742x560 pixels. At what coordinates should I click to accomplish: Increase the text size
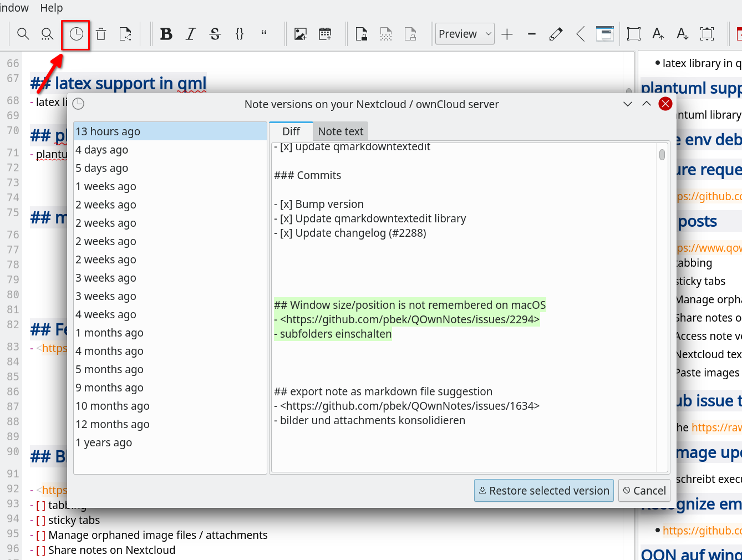[658, 34]
